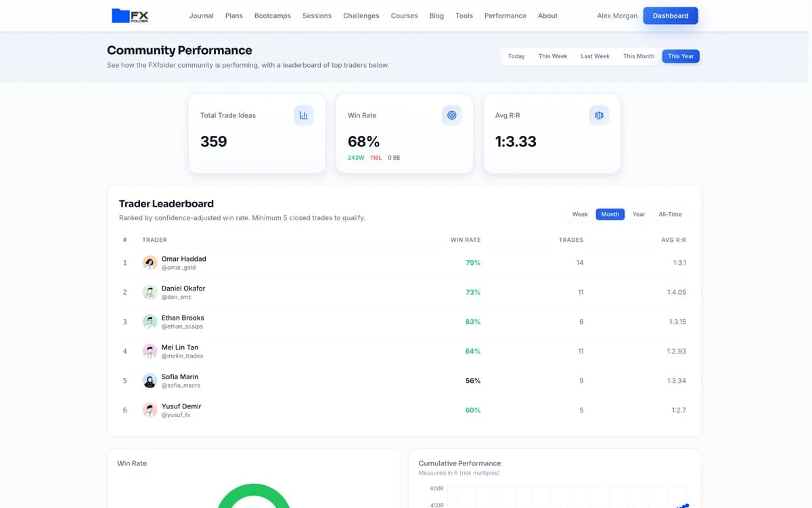The width and height of the screenshot is (812, 508).
Task: Select the This Year period
Action: (x=681, y=56)
